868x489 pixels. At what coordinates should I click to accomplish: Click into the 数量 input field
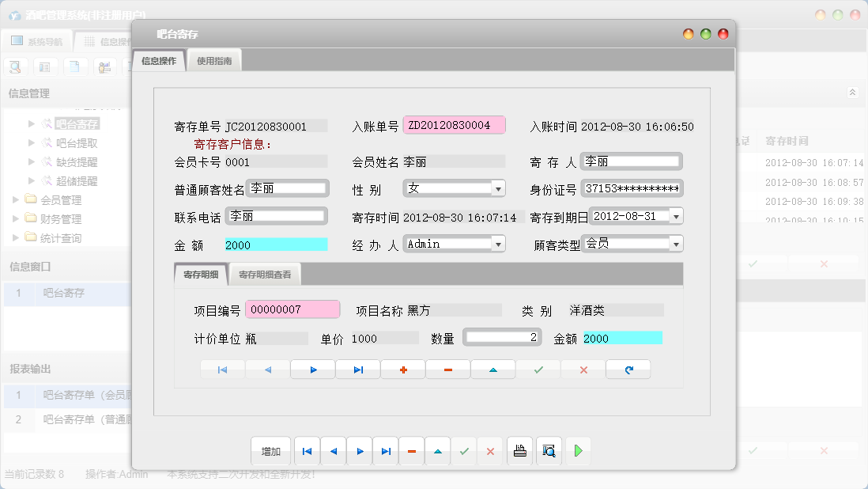(502, 338)
